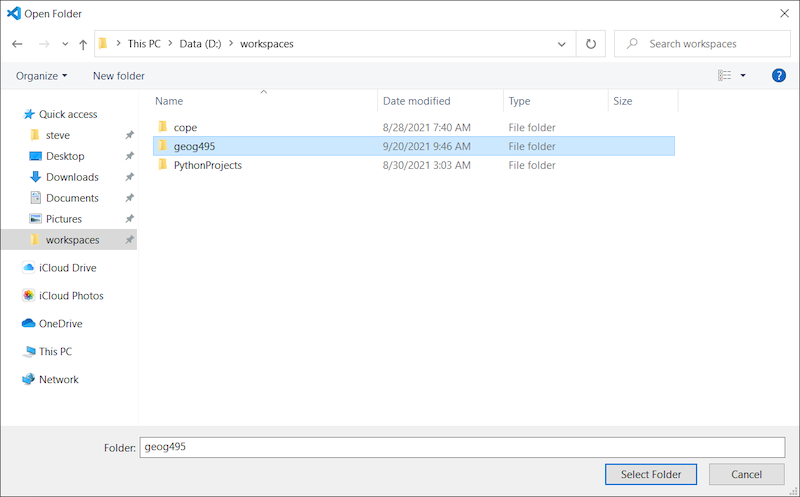
Task: Refresh the workspaces folder view
Action: [x=591, y=44]
